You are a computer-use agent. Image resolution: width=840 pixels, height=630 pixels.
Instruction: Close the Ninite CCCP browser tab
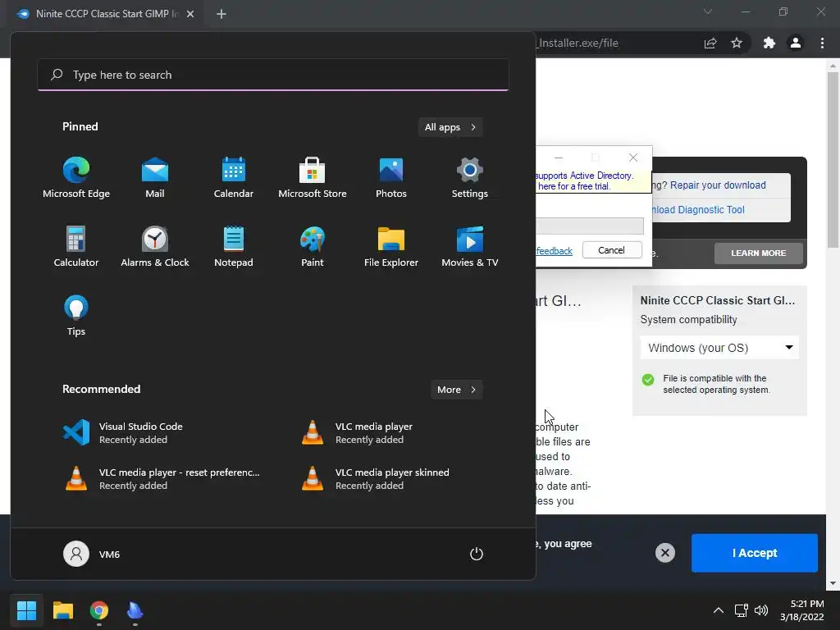190,14
